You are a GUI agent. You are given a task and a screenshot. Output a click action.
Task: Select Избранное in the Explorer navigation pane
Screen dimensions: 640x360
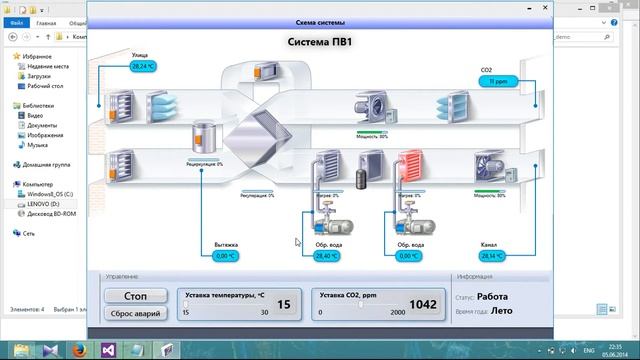(37, 56)
